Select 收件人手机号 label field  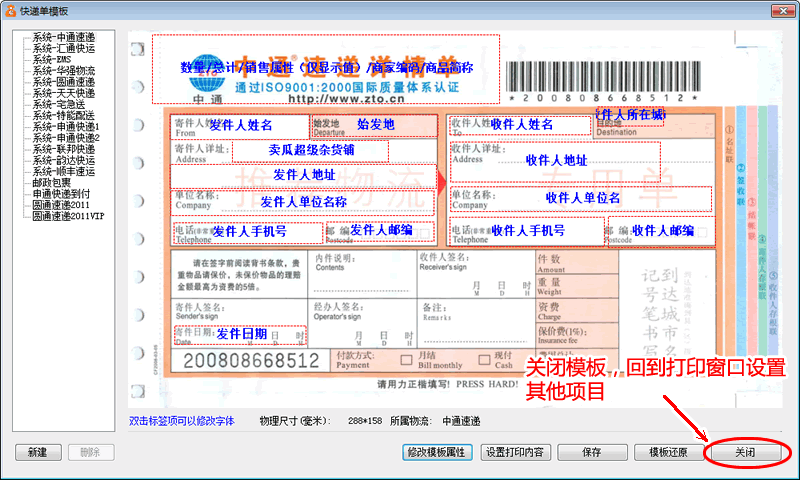pyautogui.click(x=528, y=231)
